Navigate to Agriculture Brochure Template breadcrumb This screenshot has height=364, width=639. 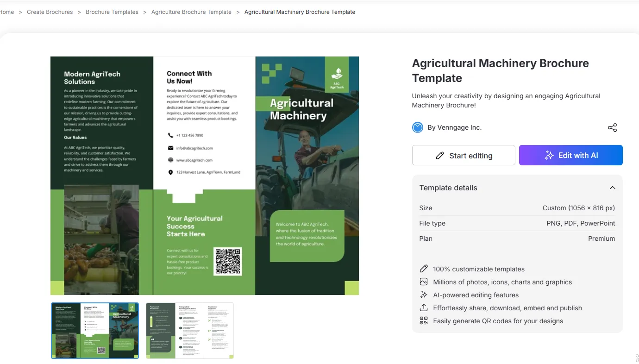191,12
